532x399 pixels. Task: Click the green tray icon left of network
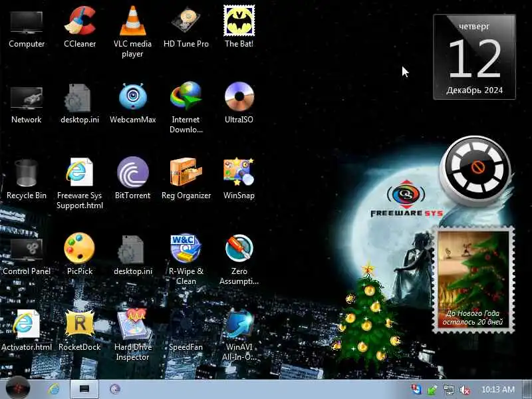[x=432, y=390]
